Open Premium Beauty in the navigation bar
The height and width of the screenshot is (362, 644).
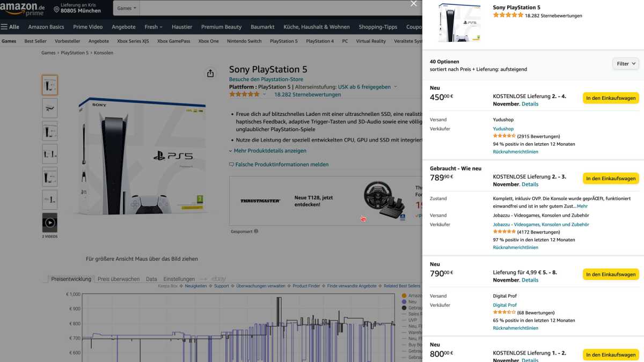[x=221, y=27]
